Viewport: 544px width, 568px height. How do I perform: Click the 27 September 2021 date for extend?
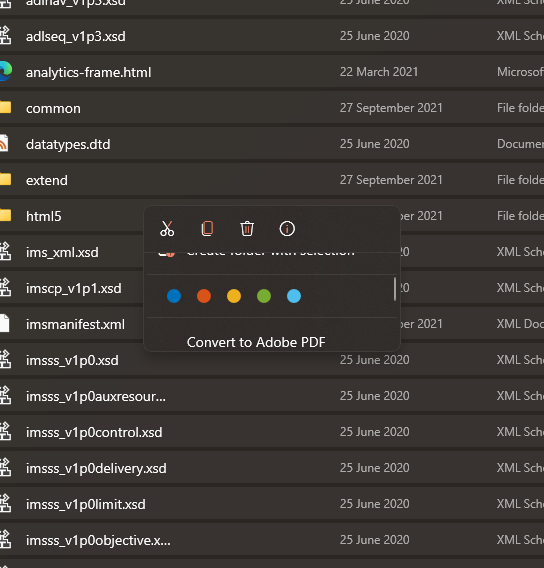point(391,180)
